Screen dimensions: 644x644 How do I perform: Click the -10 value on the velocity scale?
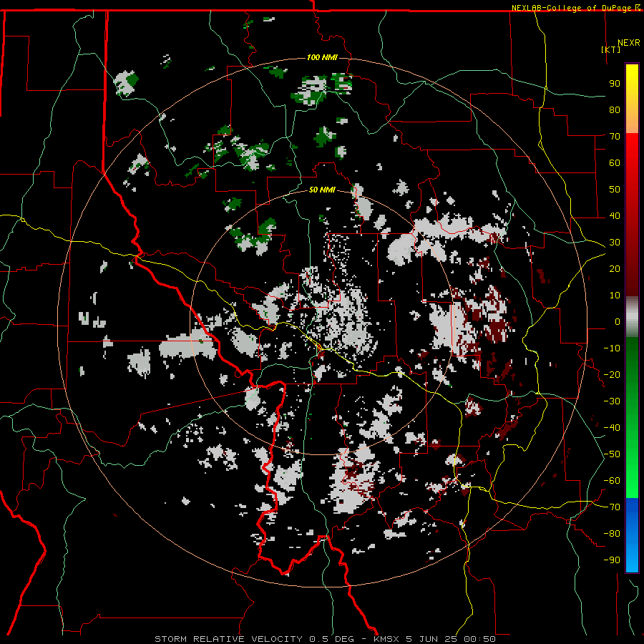[x=612, y=348]
